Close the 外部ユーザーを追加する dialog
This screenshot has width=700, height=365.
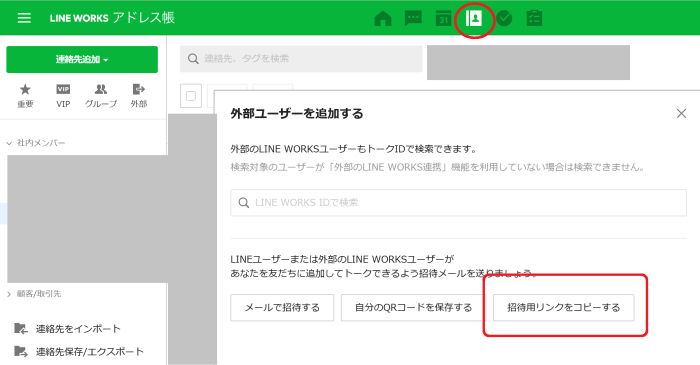681,113
